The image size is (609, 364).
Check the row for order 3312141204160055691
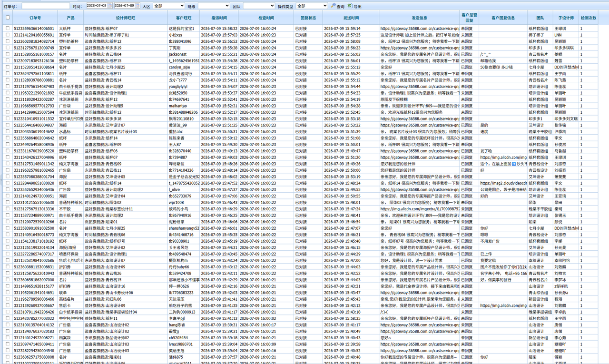[x=7, y=35]
